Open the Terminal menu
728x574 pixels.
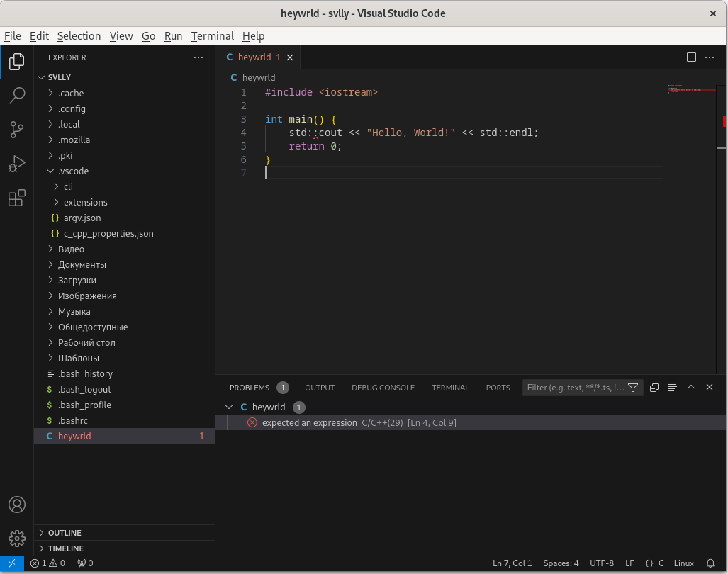(x=212, y=35)
